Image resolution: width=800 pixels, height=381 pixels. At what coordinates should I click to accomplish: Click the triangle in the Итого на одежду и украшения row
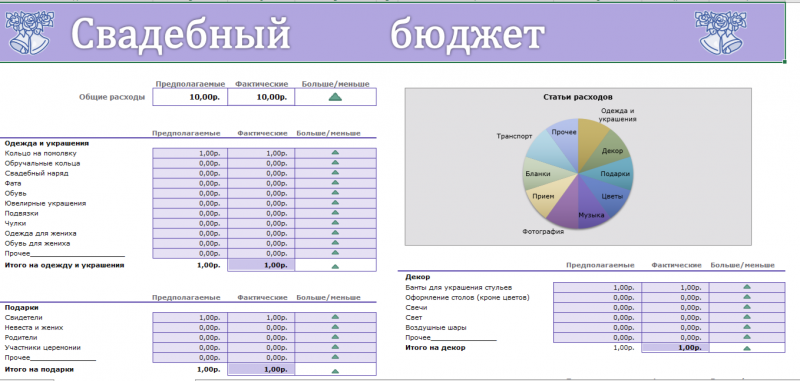click(x=335, y=266)
